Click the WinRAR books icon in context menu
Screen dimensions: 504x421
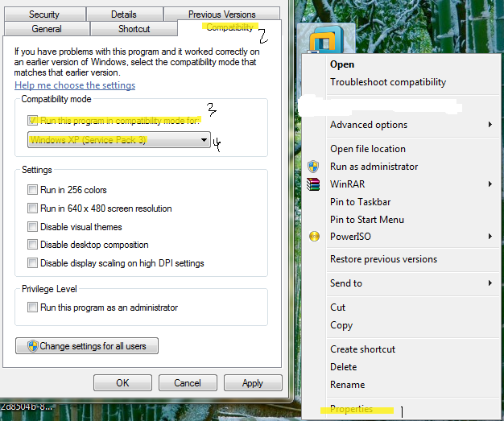click(x=313, y=184)
